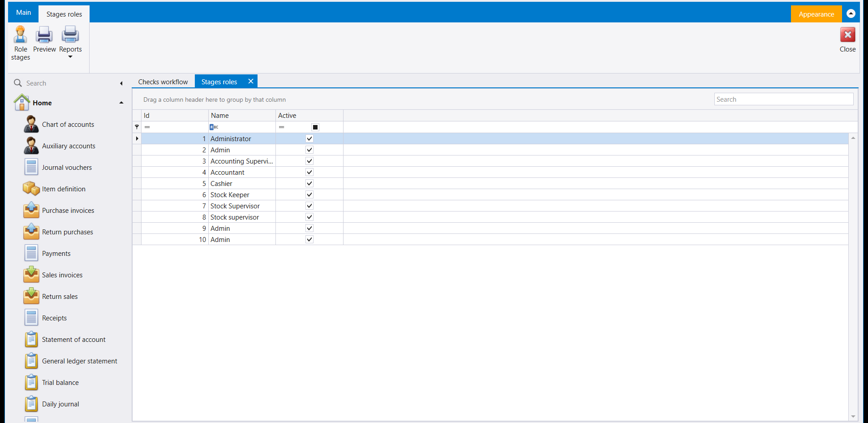Screen dimensions: 868x423
Task: Toggle Active checkbox for Cashier row
Action: pyautogui.click(x=309, y=183)
